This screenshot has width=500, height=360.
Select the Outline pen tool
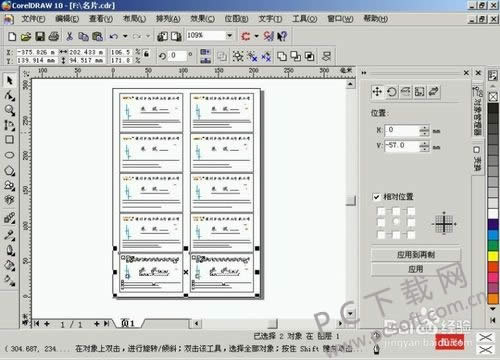point(9,250)
